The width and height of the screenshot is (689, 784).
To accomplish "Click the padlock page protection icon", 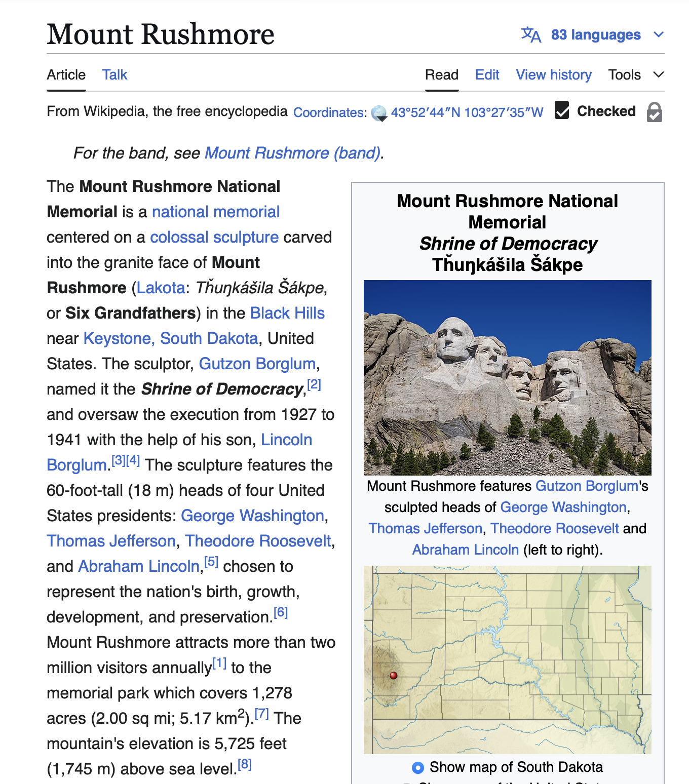I will pyautogui.click(x=654, y=112).
